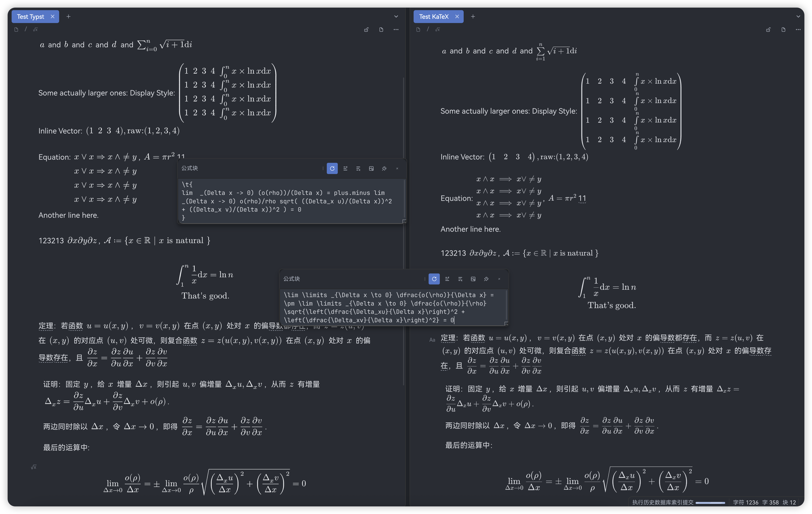Close the KaTeX formula block popup

pyautogui.click(x=499, y=279)
